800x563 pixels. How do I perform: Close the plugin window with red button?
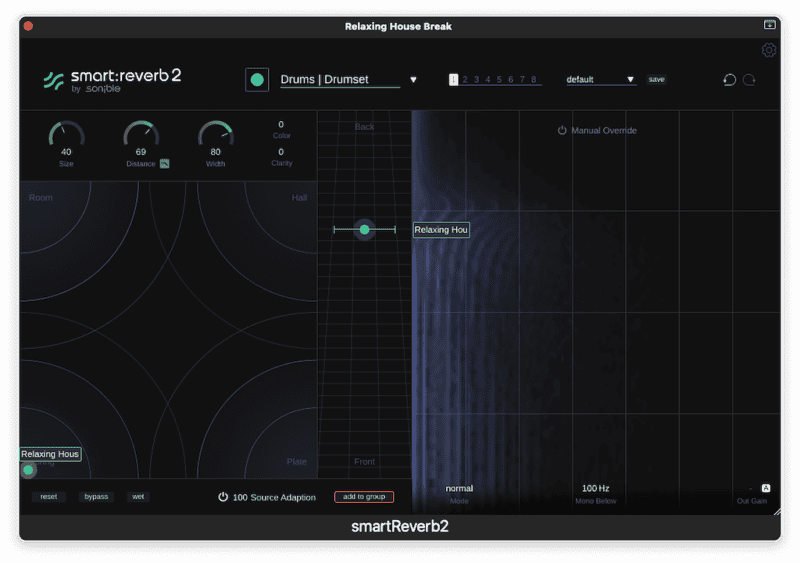click(29, 26)
